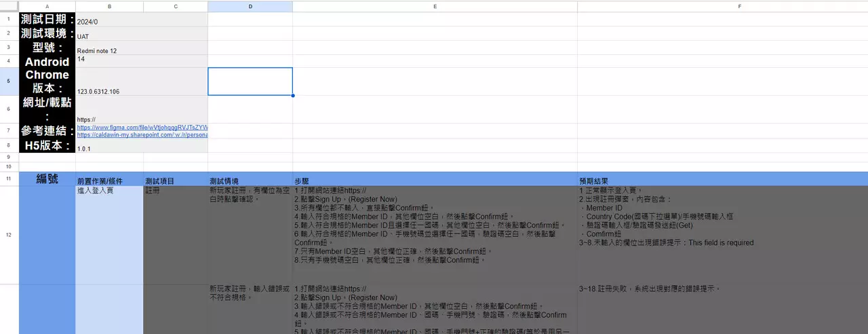The image size is (868, 334).
Task: Select column F header
Action: (722, 6)
